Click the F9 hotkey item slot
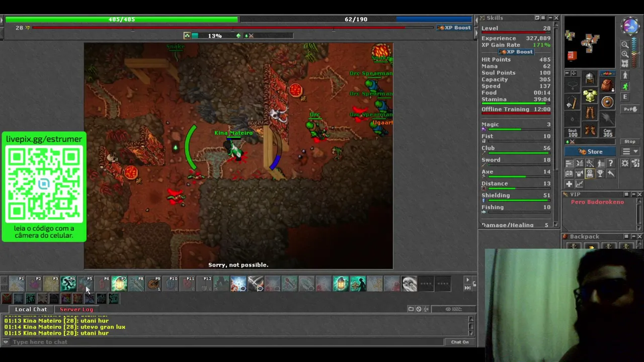 point(153,284)
